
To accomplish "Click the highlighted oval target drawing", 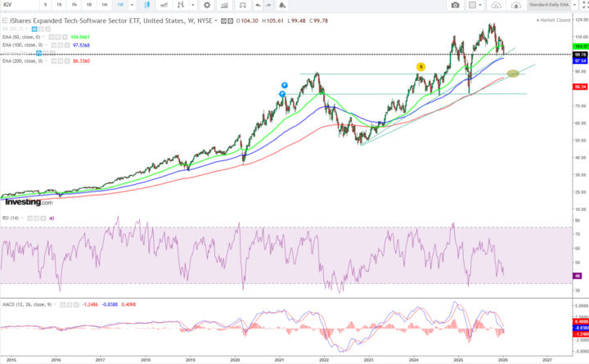I will click(513, 74).
